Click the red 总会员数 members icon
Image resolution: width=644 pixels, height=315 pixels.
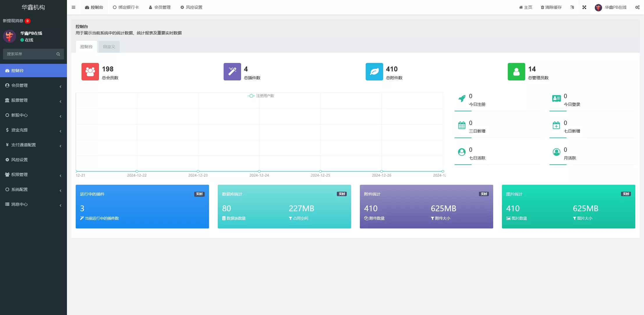90,72
